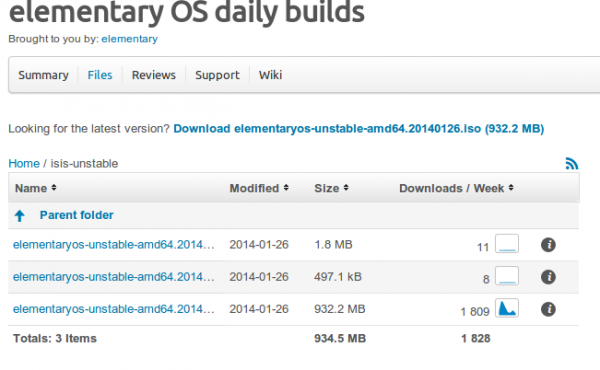The image size is (600, 370).
Task: Open download stats chart for 1 809 downloads row
Action: coord(507,308)
